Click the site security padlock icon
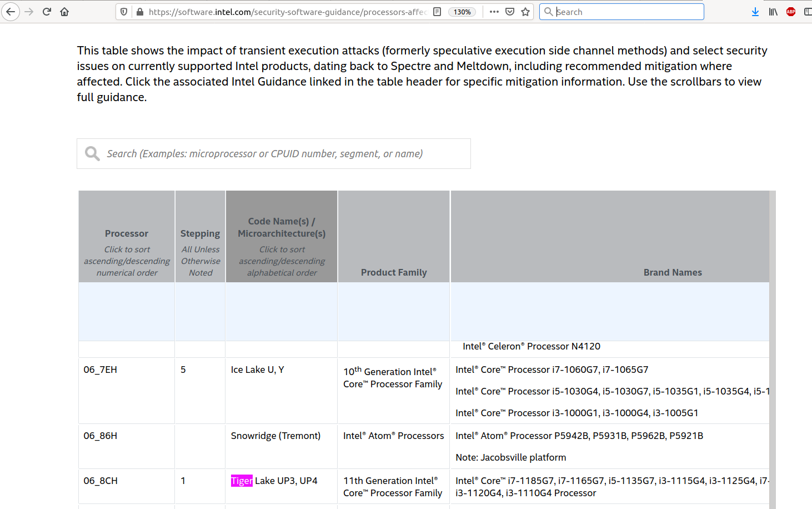 [139, 12]
